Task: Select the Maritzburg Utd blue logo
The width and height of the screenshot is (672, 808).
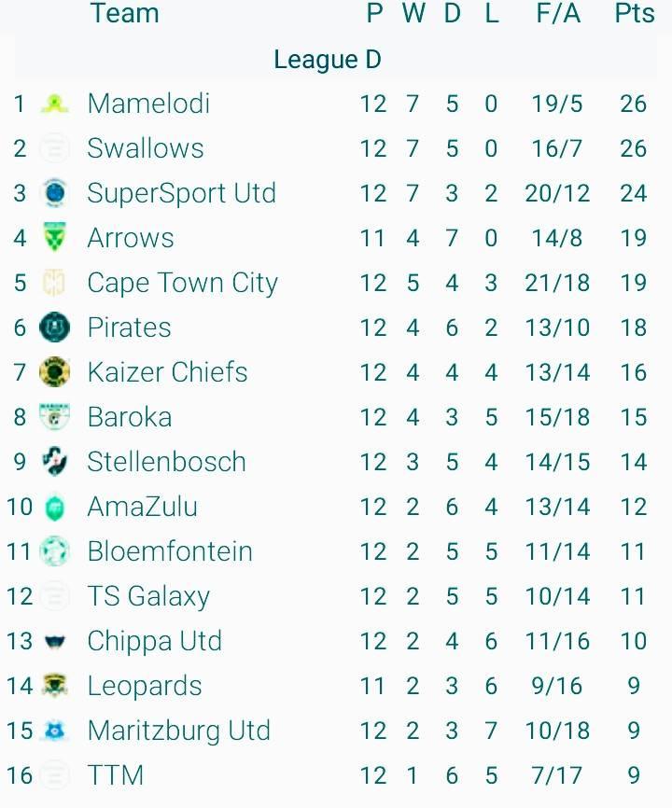Action: click(55, 731)
